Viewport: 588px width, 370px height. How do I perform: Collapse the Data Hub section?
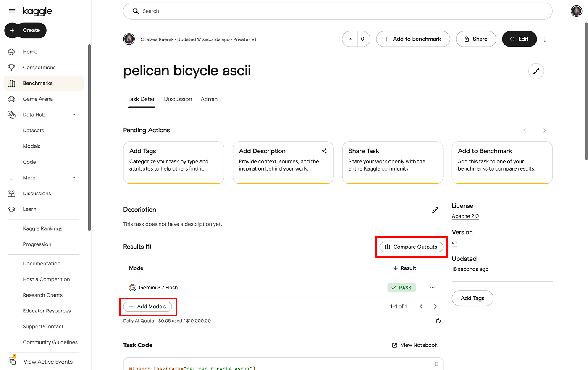pyautogui.click(x=74, y=115)
